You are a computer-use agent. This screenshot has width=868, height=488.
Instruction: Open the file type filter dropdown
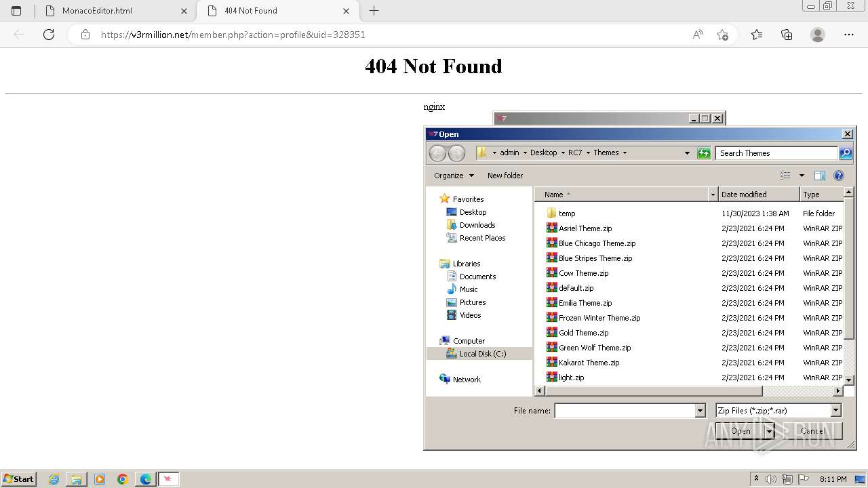[835, 411]
